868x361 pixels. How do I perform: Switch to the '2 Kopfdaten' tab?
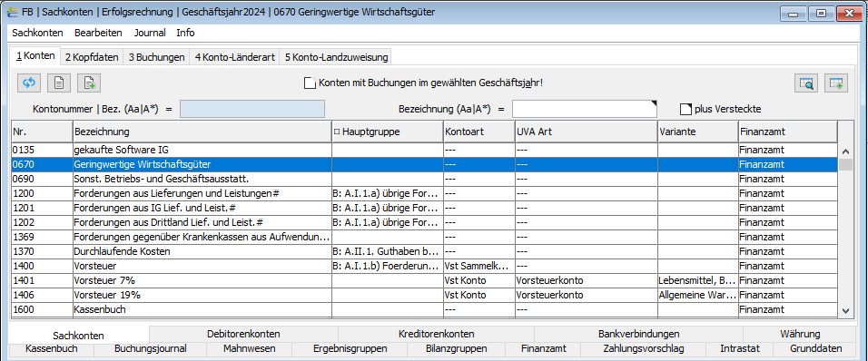[x=92, y=57]
